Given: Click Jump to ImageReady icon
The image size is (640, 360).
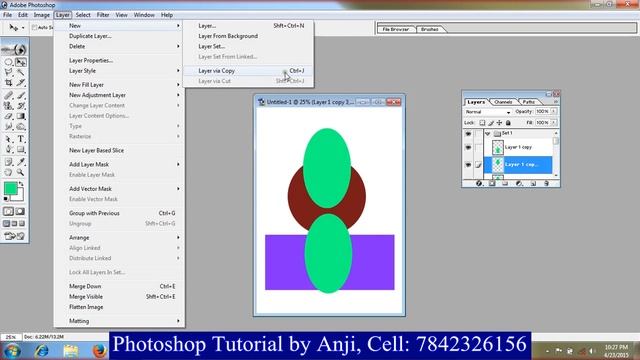Looking at the screenshot, I should coord(15,236).
